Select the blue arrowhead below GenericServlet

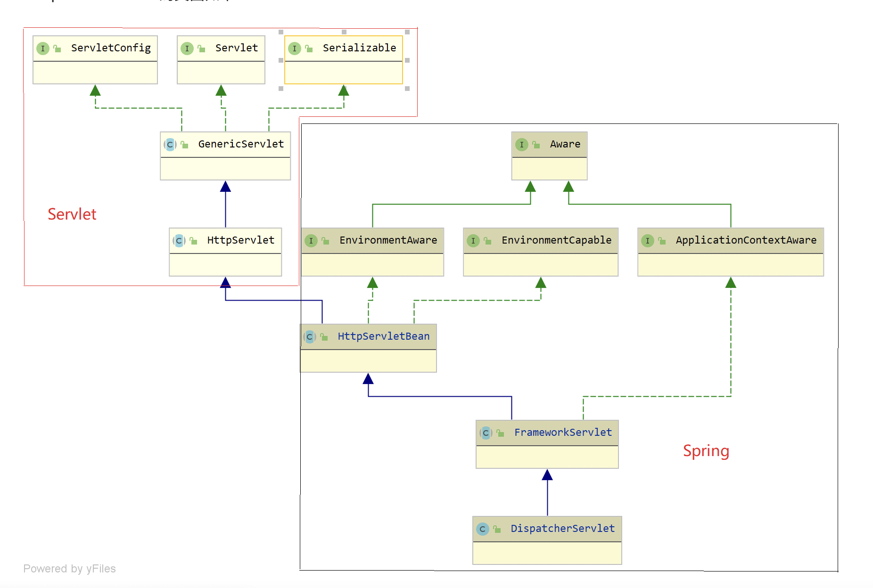pyautogui.click(x=225, y=187)
